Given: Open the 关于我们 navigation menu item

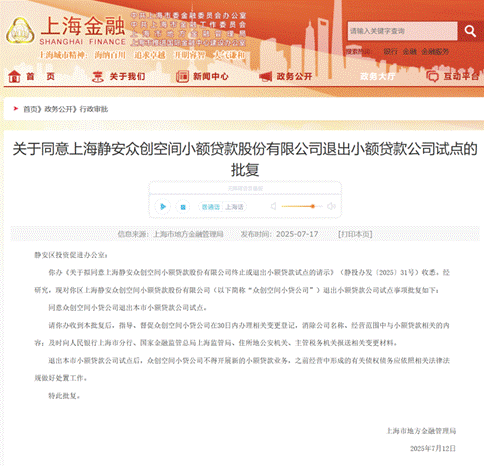Looking at the screenshot, I should tap(127, 76).
